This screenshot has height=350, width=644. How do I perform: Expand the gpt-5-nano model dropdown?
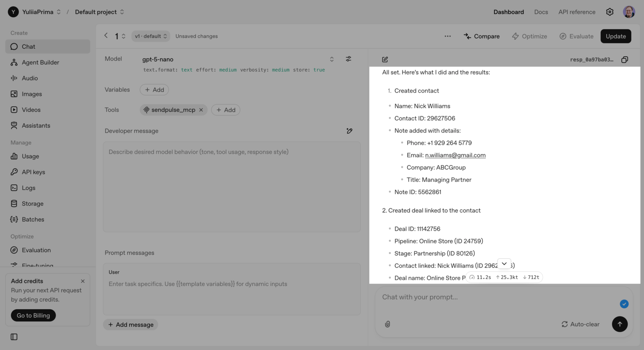click(332, 59)
